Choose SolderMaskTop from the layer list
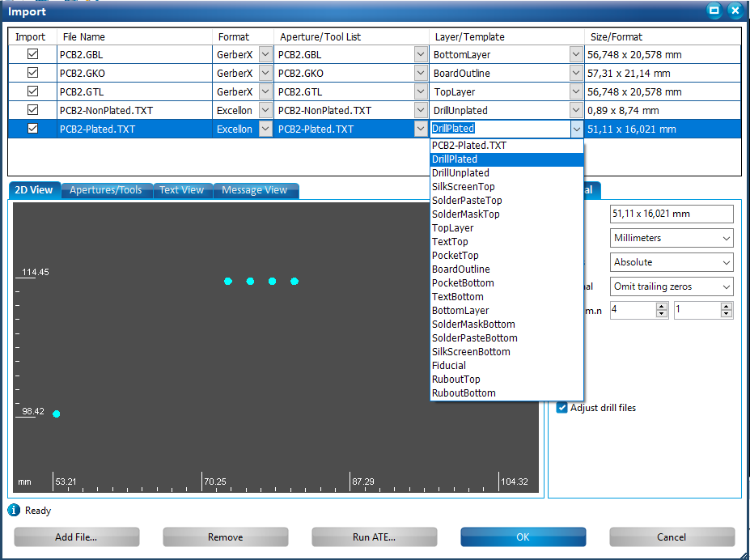This screenshot has height=560, width=750. 466,214
